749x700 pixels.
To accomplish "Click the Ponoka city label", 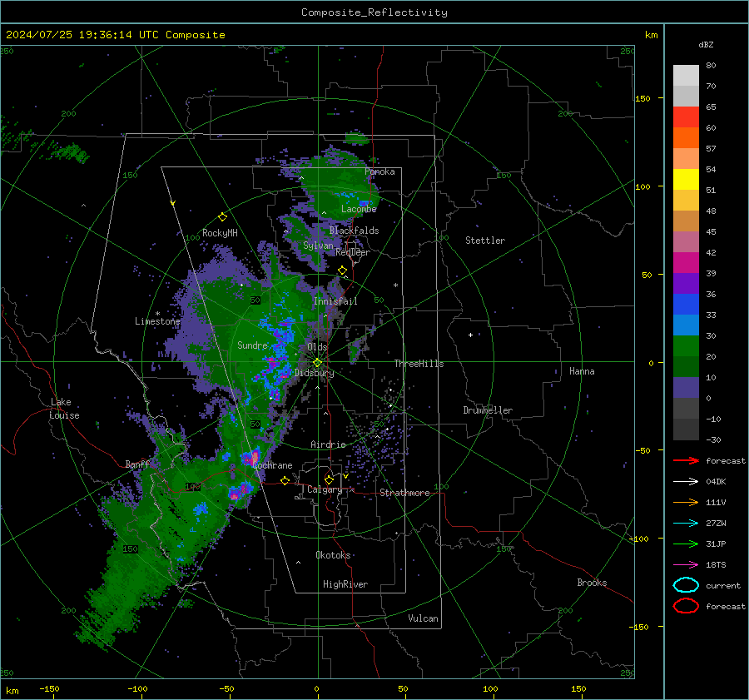I will [x=379, y=171].
